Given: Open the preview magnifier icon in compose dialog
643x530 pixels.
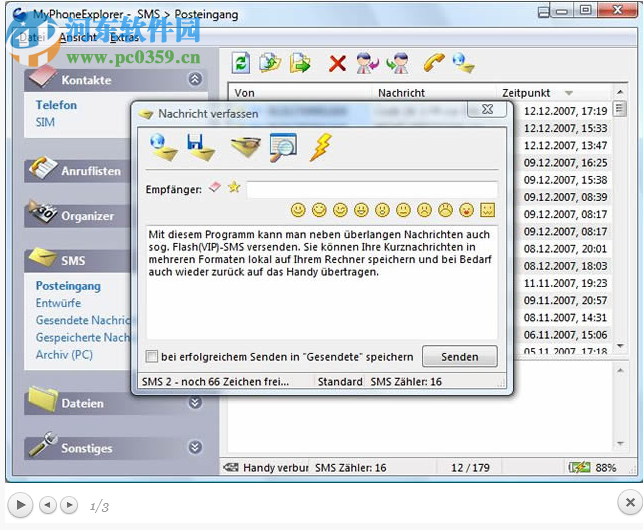Looking at the screenshot, I should pos(283,147).
